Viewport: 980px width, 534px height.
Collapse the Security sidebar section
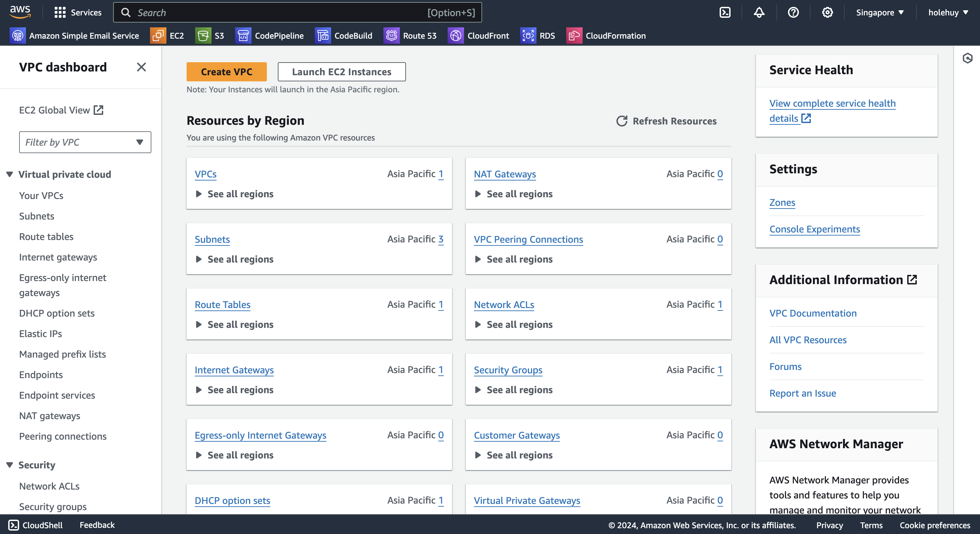coord(10,465)
